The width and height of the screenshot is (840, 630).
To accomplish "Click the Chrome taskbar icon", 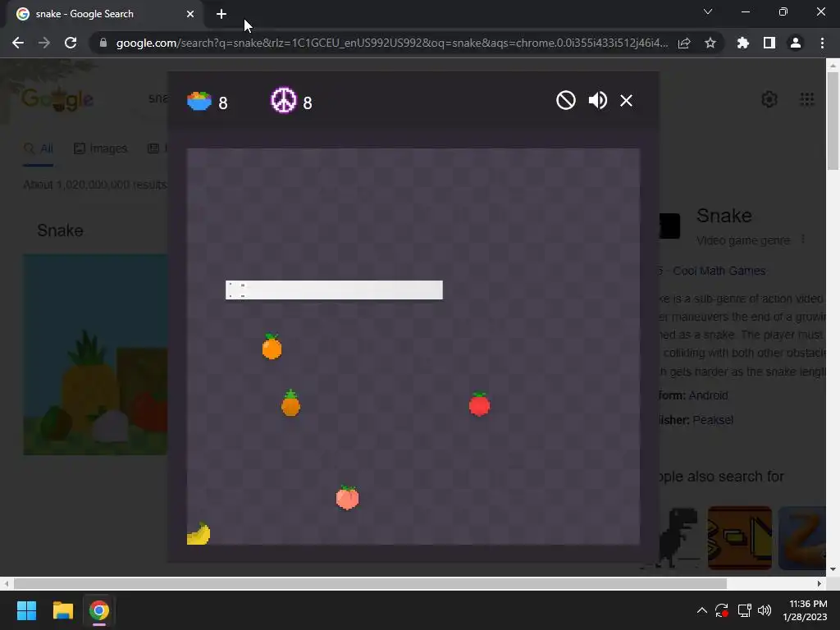I will coord(99,610).
